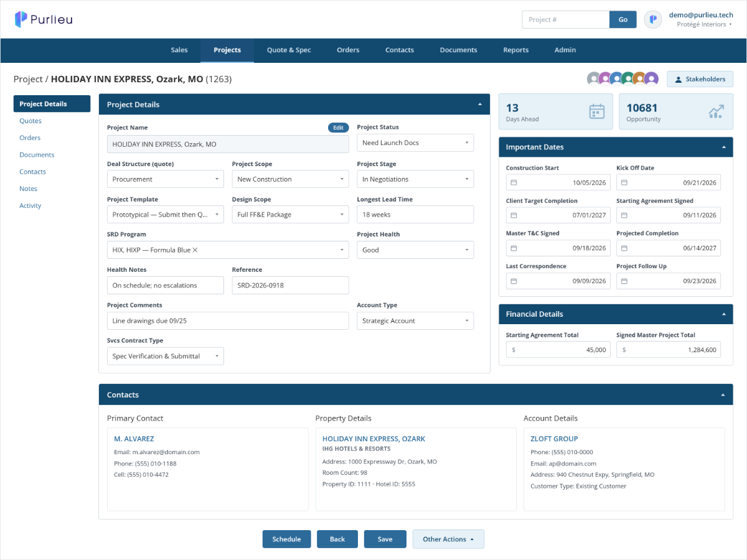Go to the Orders tab in the top navigation
Viewport: 747px width, 560px height.
(348, 50)
